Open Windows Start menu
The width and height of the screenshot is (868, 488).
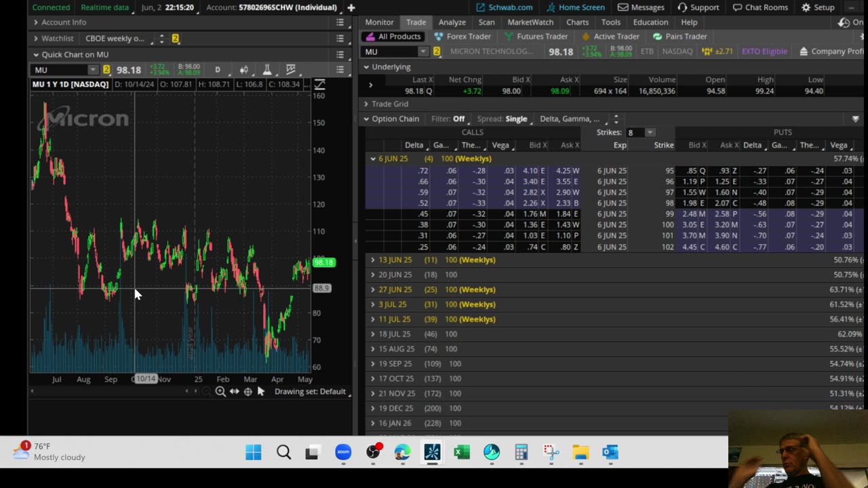point(254,452)
